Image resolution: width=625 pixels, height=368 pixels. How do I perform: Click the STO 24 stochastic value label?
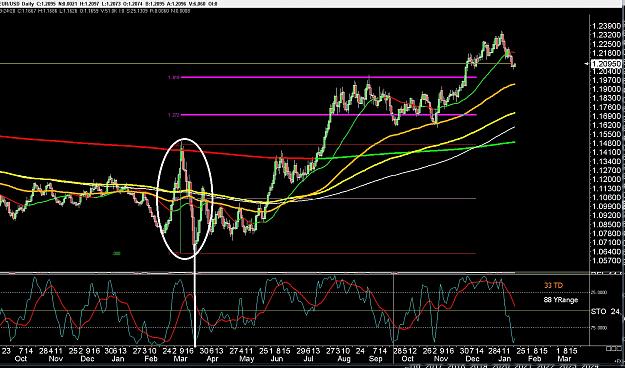[x=605, y=311]
